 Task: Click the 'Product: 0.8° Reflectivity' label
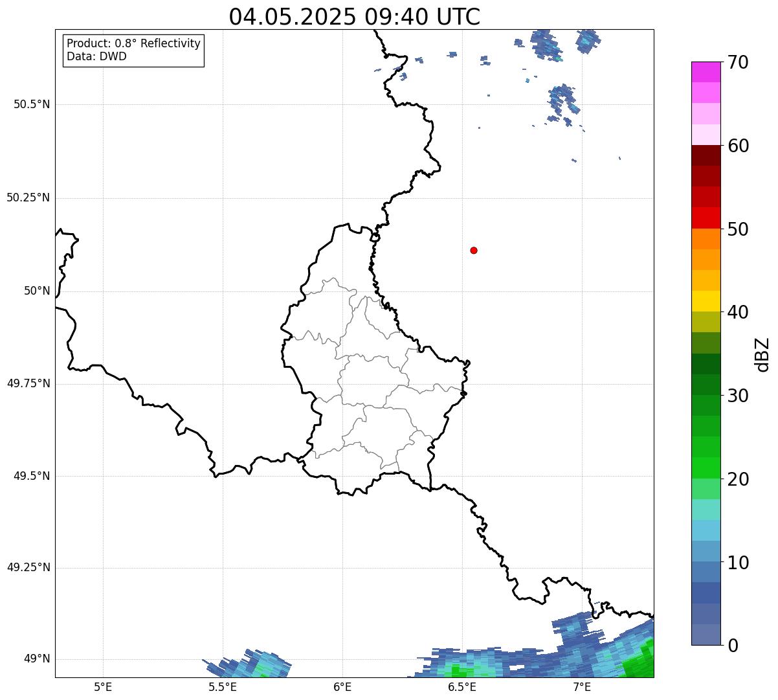point(134,43)
